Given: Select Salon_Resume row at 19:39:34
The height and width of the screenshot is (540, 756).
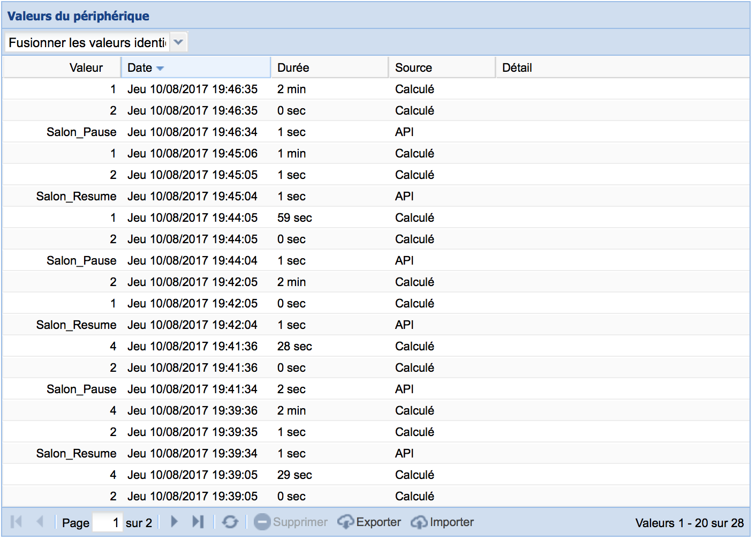Looking at the screenshot, I should (x=376, y=453).
